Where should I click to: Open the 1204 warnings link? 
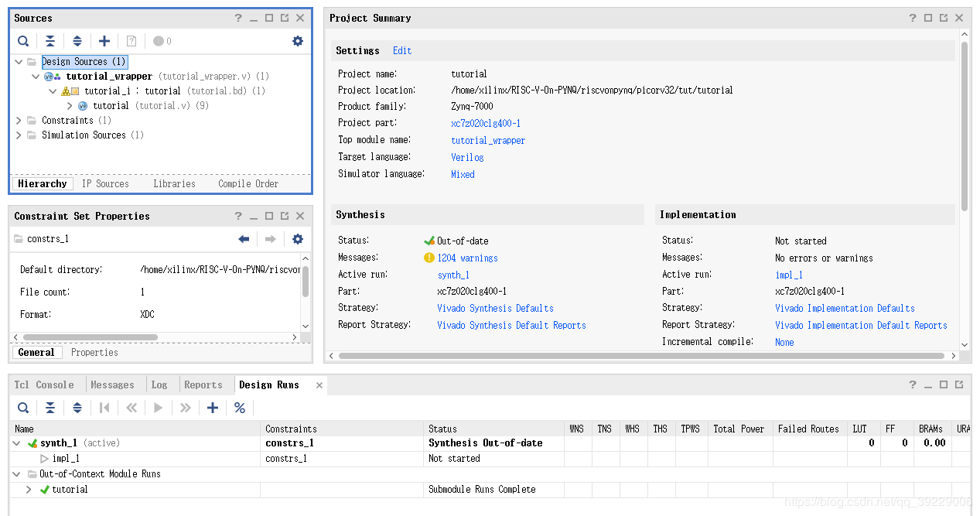(x=467, y=258)
